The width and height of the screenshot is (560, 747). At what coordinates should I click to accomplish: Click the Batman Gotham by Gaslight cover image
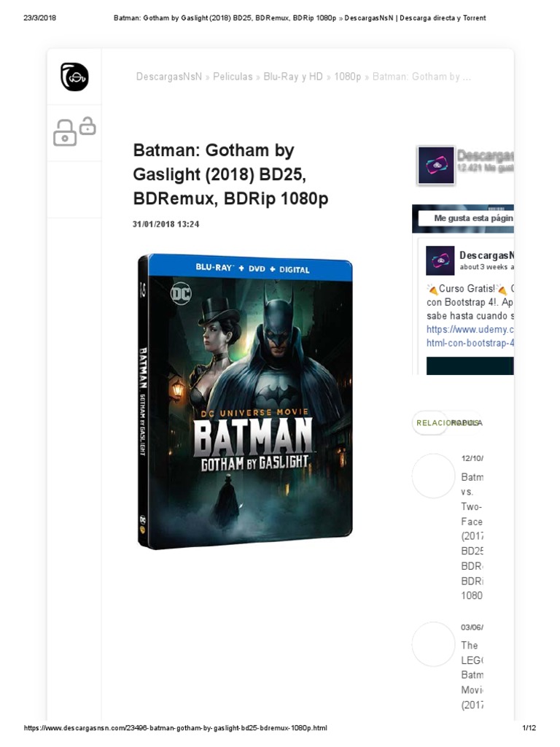point(245,401)
